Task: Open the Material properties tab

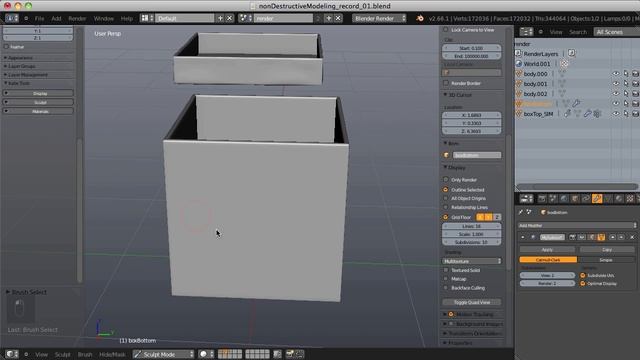Action: tap(619, 199)
